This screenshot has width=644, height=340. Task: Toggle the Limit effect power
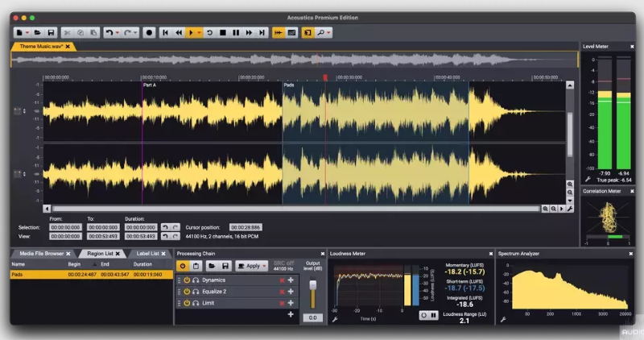click(187, 303)
